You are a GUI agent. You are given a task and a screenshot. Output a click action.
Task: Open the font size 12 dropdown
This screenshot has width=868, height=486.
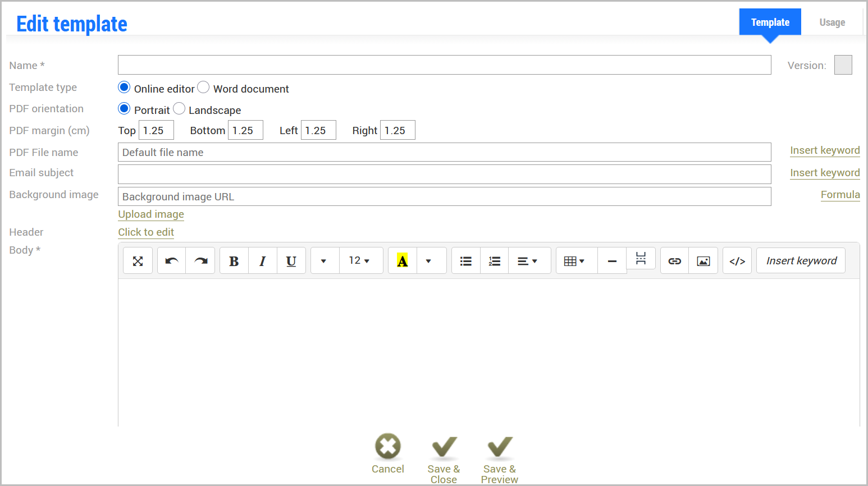click(x=361, y=261)
